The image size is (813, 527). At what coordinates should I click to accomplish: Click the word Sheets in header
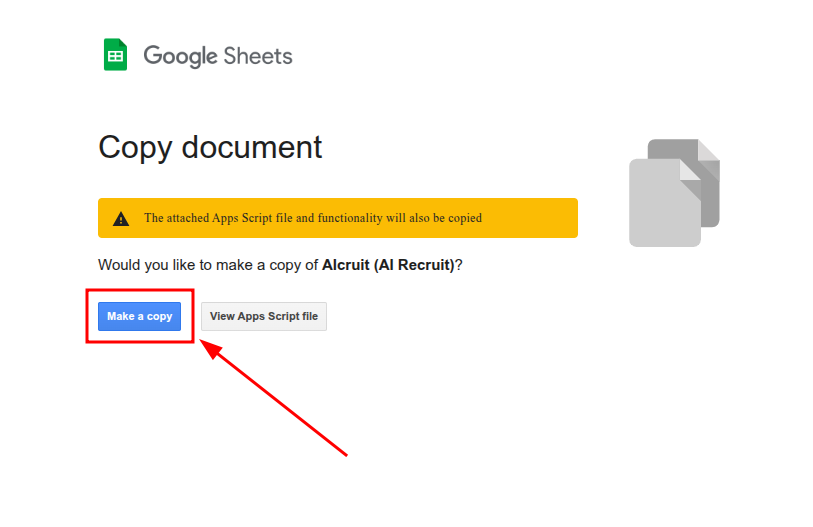[259, 56]
